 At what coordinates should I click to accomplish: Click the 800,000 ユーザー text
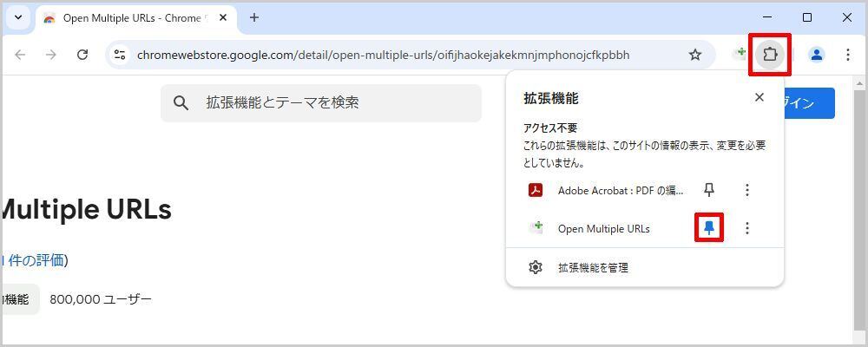(100, 299)
